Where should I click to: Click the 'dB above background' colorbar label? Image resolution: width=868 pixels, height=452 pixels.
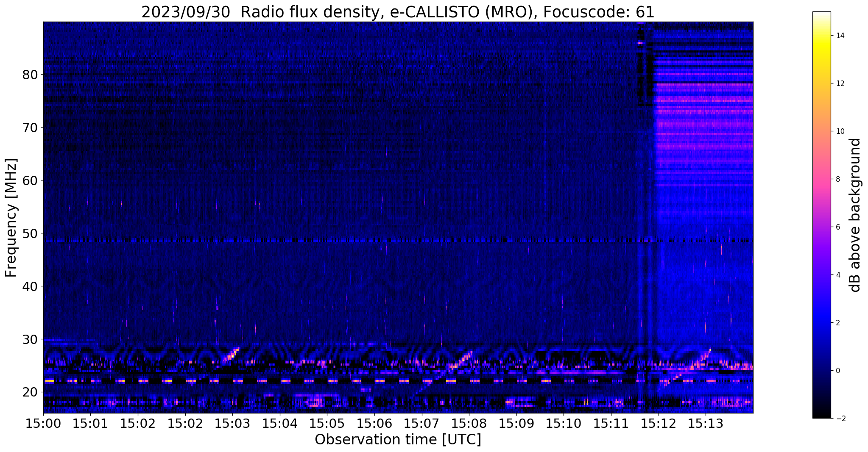[x=855, y=215]
